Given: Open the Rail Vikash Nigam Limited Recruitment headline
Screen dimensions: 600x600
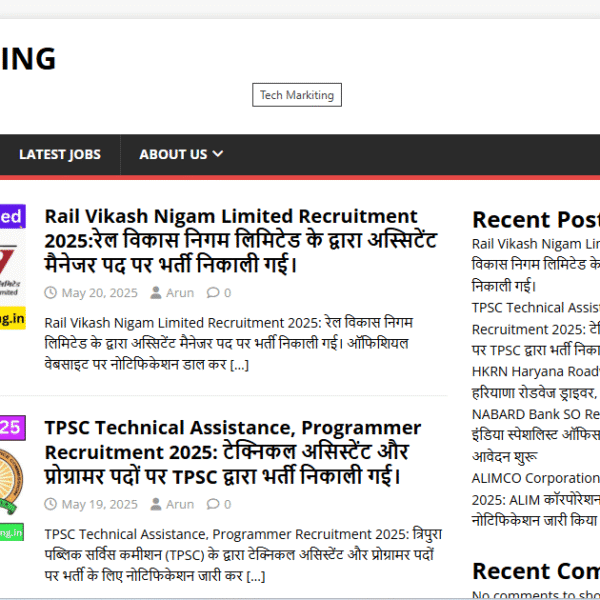Looking at the screenshot, I should point(240,240).
